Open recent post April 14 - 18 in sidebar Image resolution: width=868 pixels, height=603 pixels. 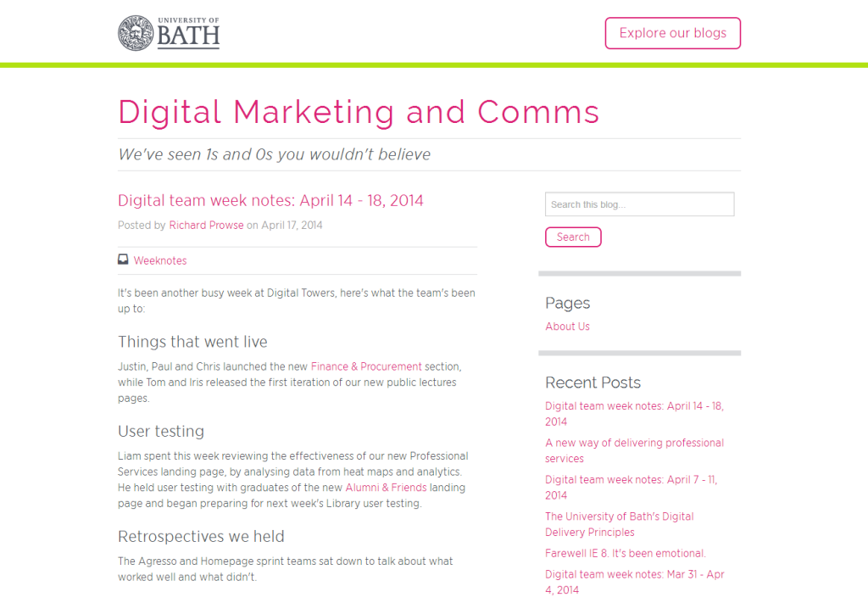click(634, 414)
